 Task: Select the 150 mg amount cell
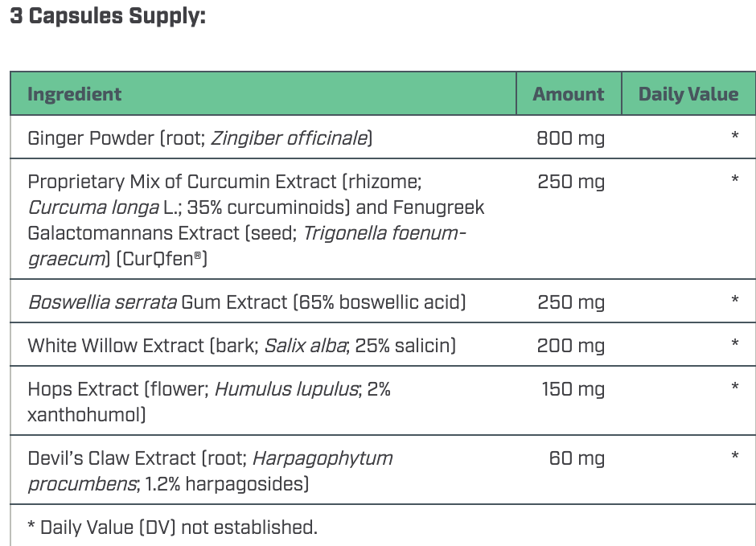point(572,389)
